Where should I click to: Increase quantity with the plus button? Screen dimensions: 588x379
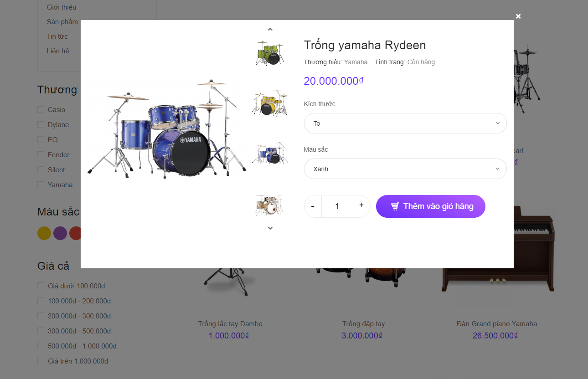pos(361,206)
